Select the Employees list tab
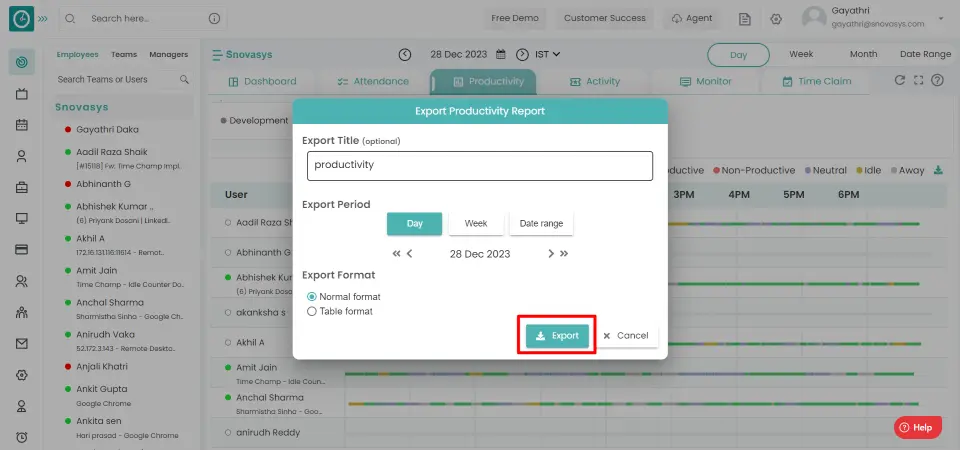The height and width of the screenshot is (450, 960). 78,54
